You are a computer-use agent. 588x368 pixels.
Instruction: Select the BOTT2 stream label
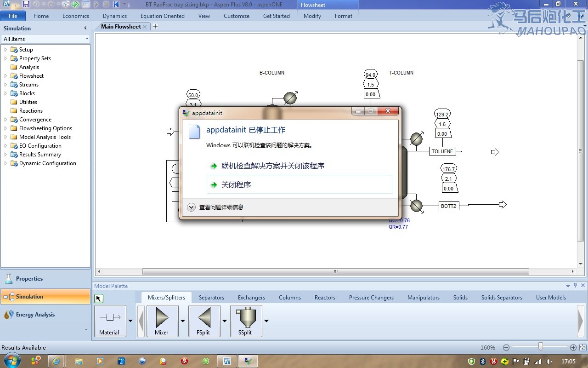click(x=449, y=206)
